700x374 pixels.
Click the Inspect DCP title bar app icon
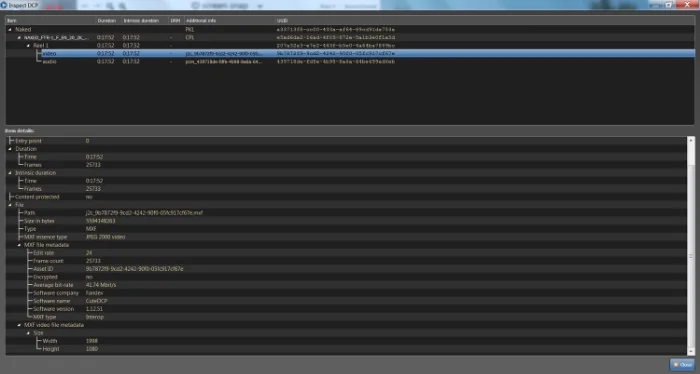pos(4,5)
